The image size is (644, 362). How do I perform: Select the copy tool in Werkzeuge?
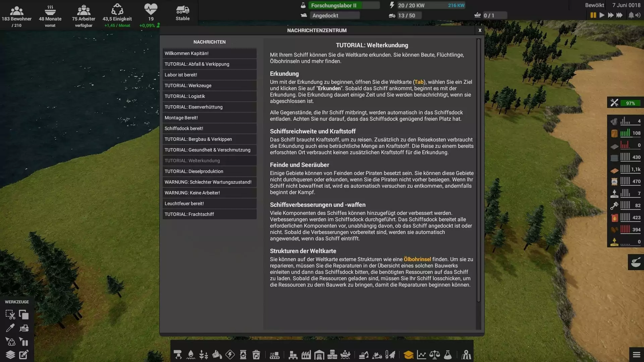24,314
